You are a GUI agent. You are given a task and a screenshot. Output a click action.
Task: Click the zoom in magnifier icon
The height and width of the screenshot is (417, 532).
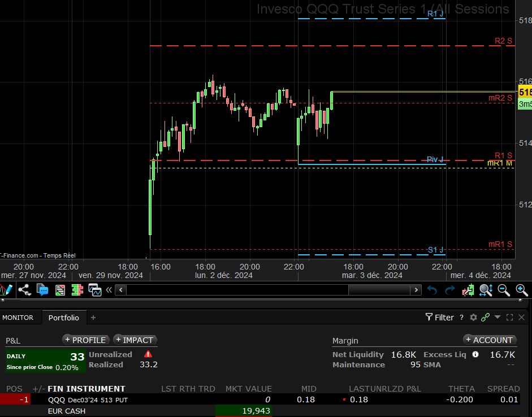coord(521,290)
